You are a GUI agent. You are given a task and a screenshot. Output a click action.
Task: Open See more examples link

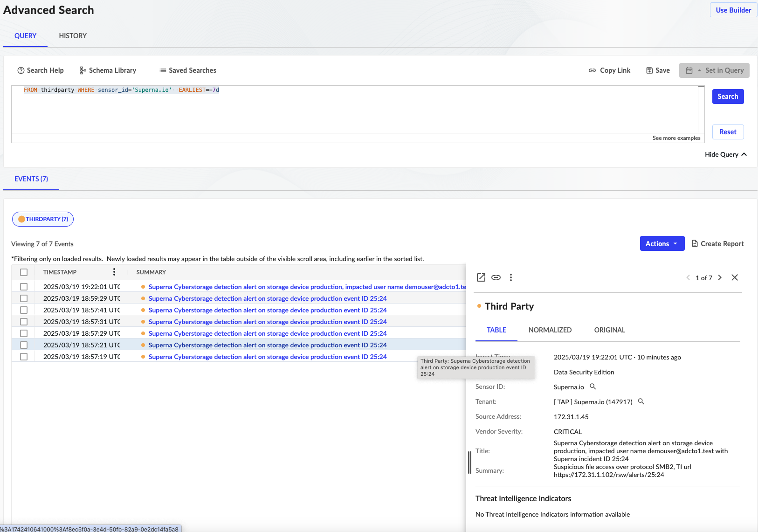676,138
